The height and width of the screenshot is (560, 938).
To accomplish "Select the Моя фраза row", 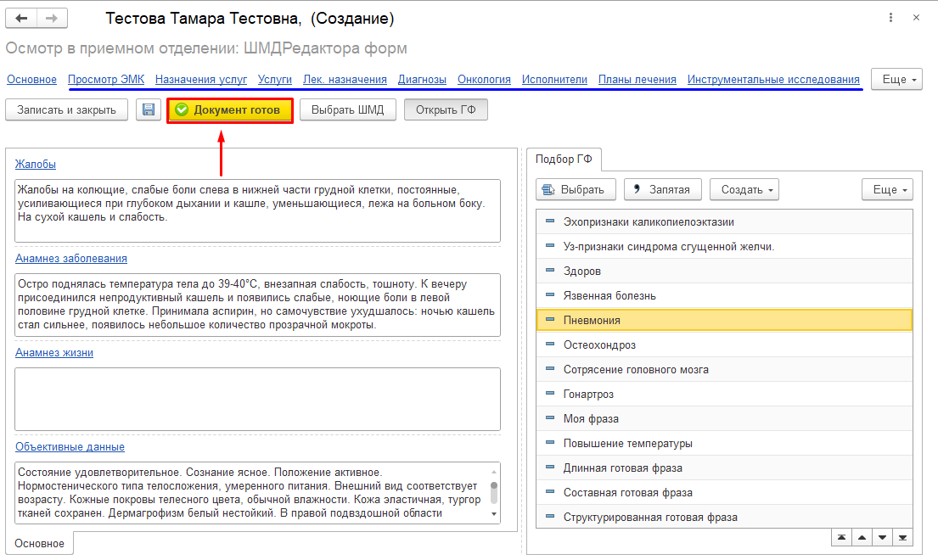I will click(x=724, y=418).
